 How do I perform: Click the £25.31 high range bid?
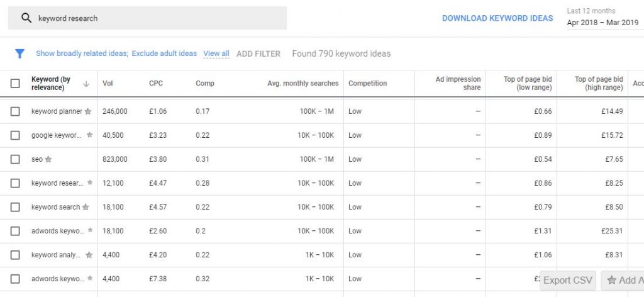click(x=612, y=231)
